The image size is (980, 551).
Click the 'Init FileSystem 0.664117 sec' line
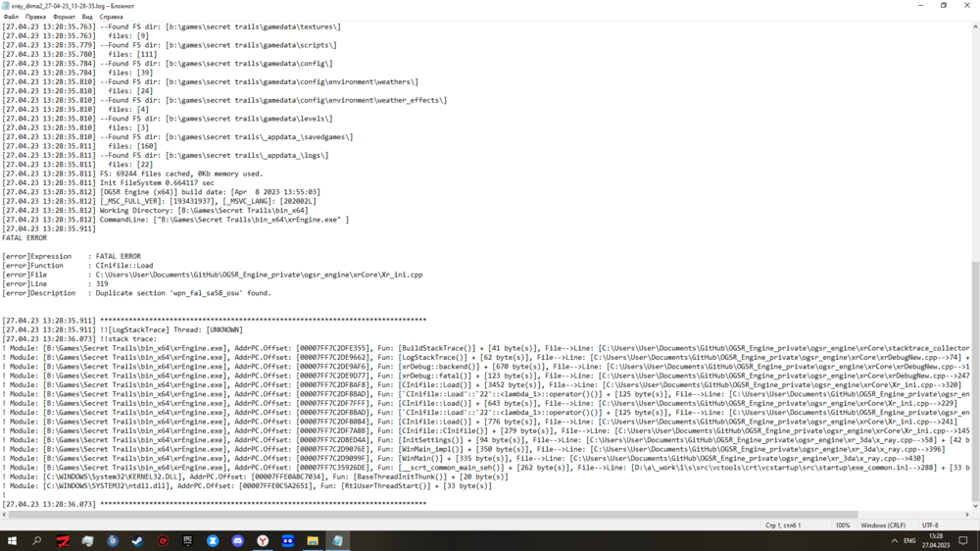point(108,182)
